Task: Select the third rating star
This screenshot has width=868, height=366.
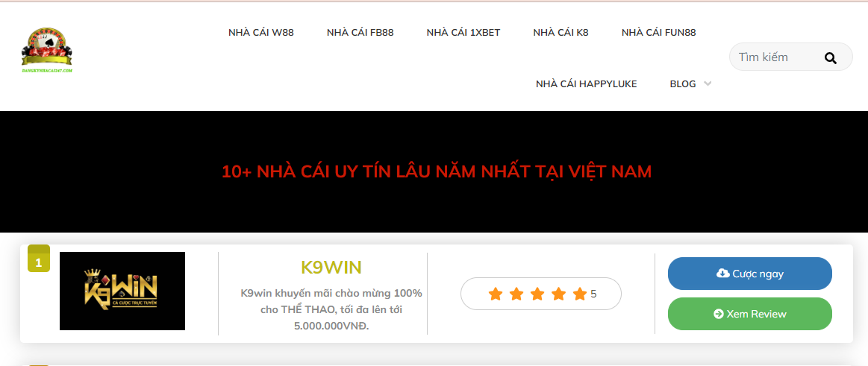Action: pos(537,294)
